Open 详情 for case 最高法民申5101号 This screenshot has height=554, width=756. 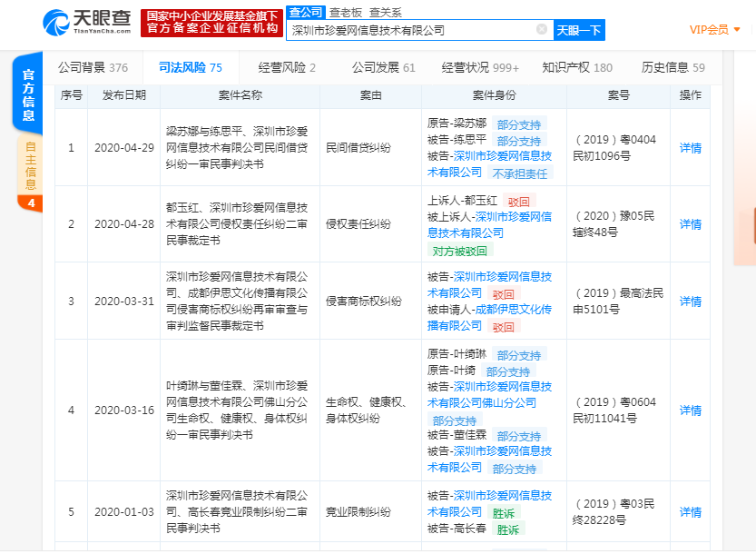pyautogui.click(x=690, y=302)
